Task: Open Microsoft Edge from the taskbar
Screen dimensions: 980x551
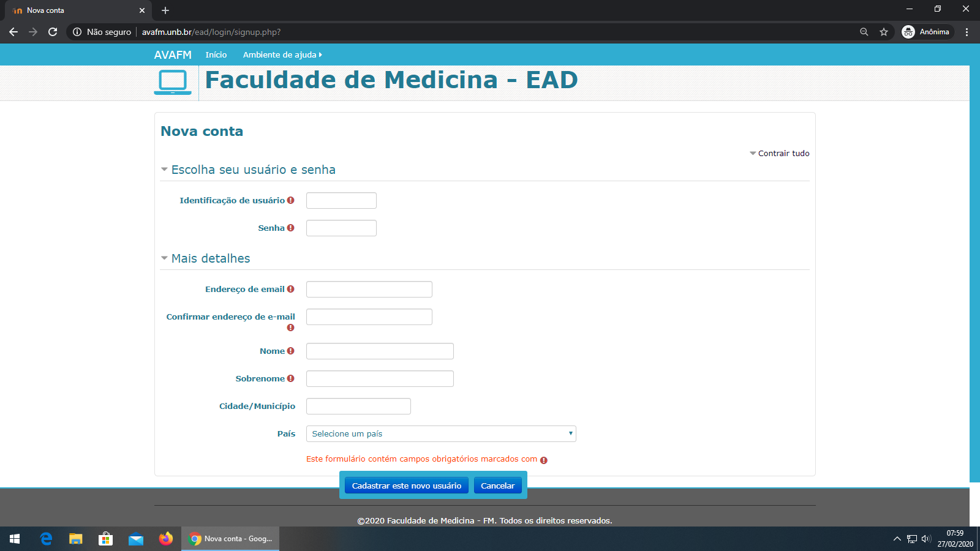Action: 46,539
